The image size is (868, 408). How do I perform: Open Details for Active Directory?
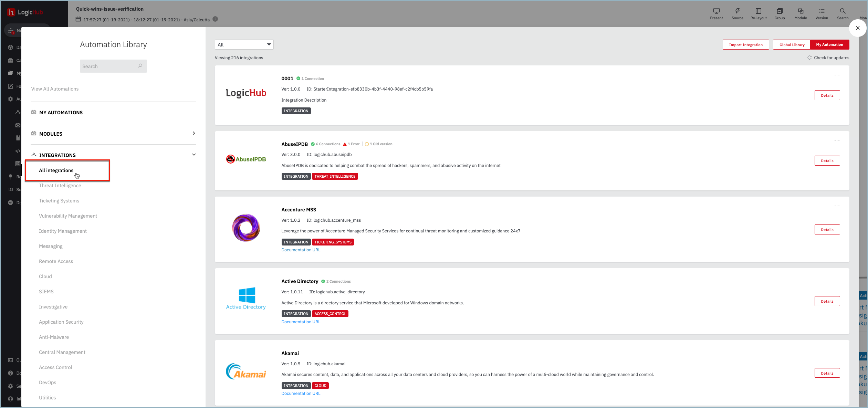(x=827, y=301)
